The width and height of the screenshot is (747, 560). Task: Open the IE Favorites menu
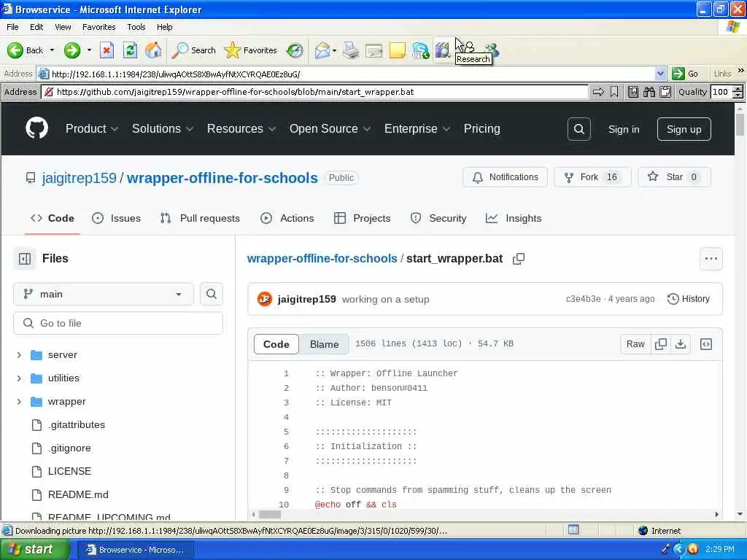98,27
